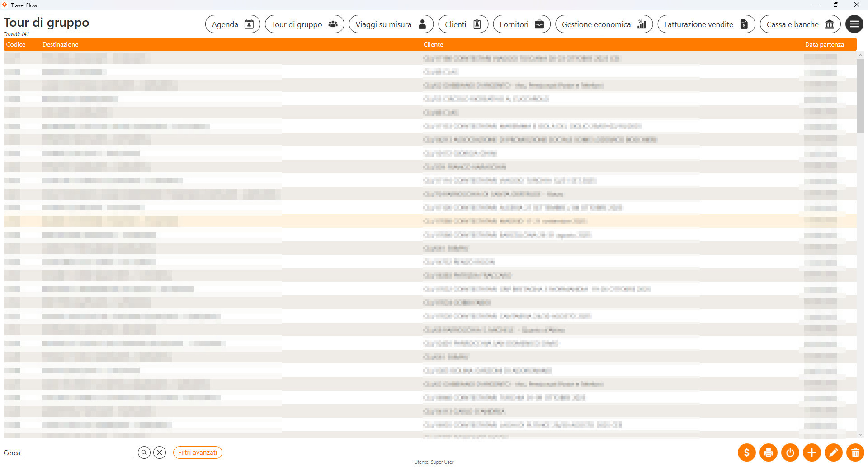Click the orange pencil edit button
Viewport: 868px width, 467px height.
[833, 453]
